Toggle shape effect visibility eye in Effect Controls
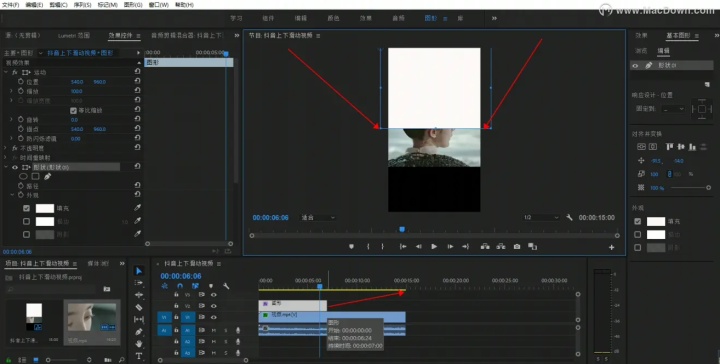The height and width of the screenshot is (364, 720). (x=15, y=167)
